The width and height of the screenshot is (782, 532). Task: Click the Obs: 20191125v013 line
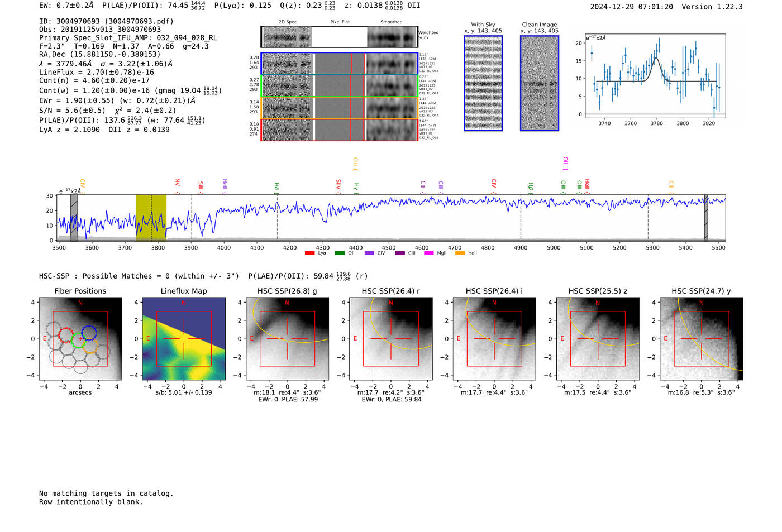tap(100, 30)
